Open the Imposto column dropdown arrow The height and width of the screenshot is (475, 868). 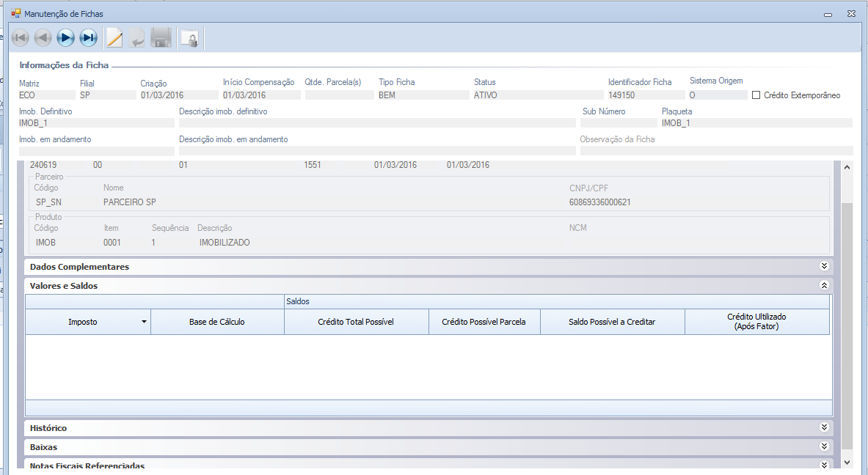pyautogui.click(x=144, y=322)
